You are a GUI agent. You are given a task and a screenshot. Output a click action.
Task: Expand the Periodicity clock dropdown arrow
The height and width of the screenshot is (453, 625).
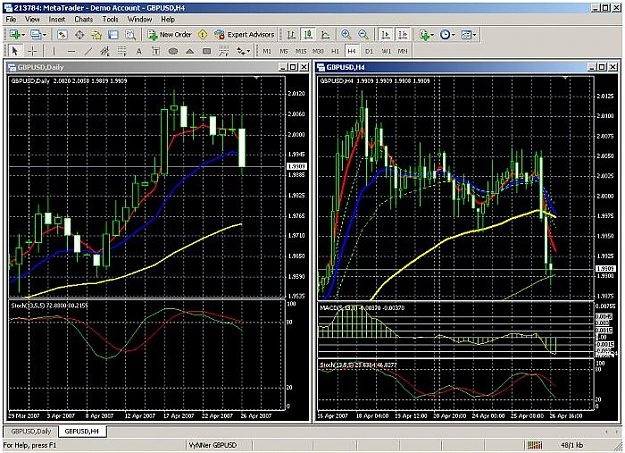point(453,35)
